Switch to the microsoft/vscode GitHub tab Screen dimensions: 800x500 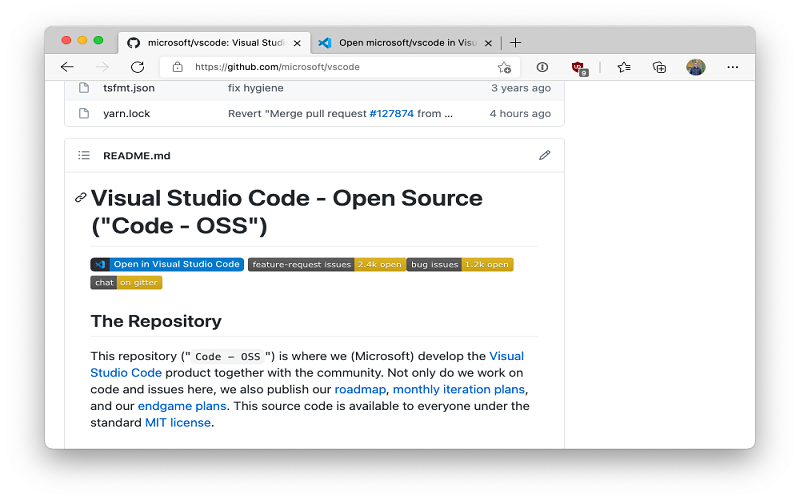(214, 43)
